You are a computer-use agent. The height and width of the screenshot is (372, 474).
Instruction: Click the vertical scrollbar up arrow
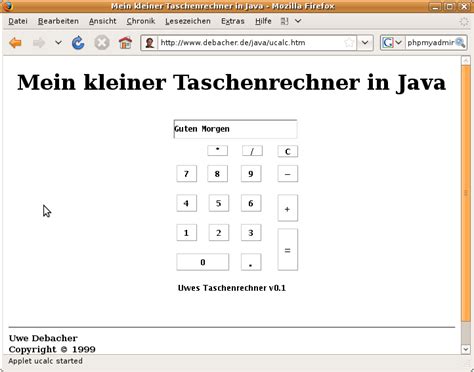pyautogui.click(x=466, y=61)
